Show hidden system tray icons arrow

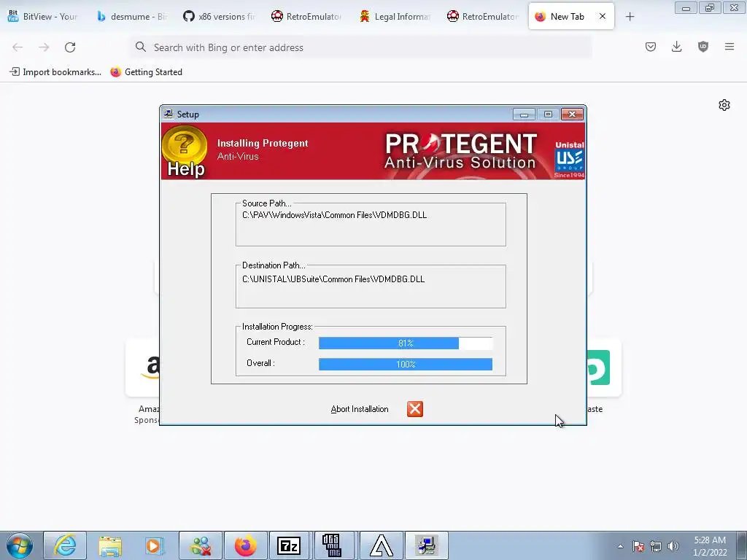pos(620,546)
